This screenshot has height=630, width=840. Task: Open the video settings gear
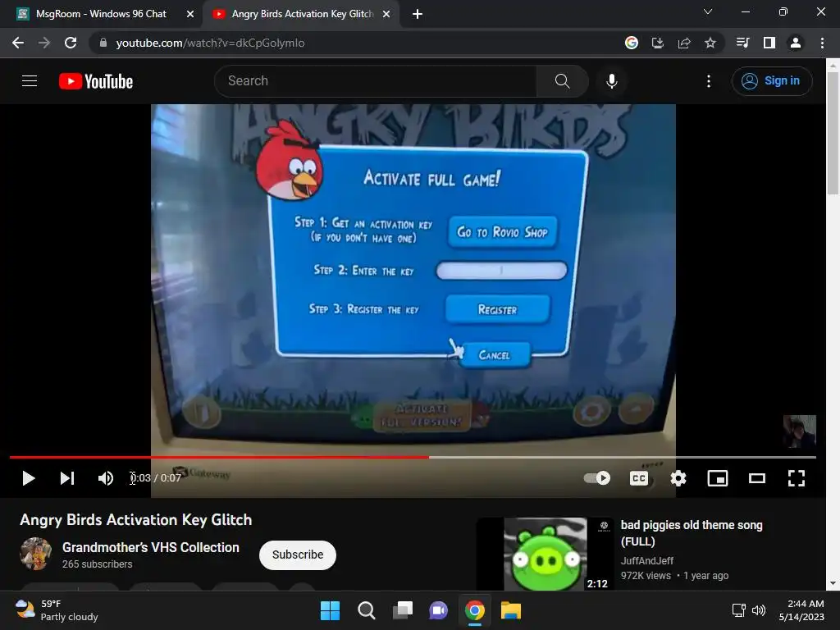[678, 478]
